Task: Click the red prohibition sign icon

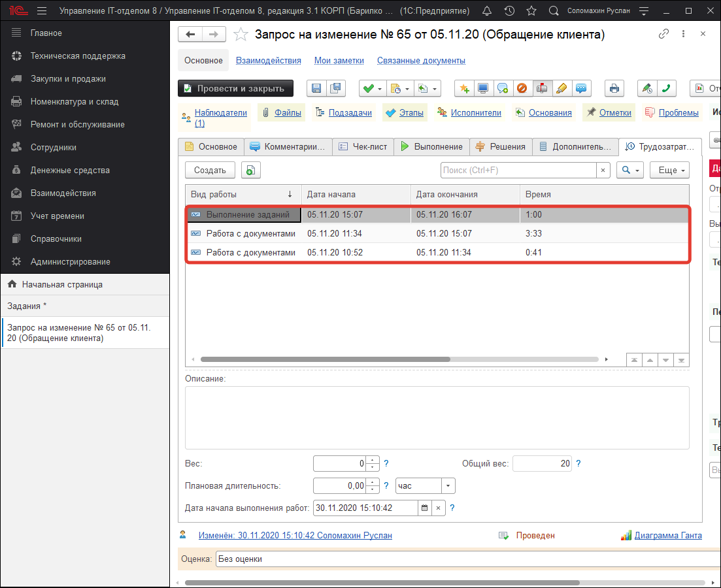Action: pos(522,88)
